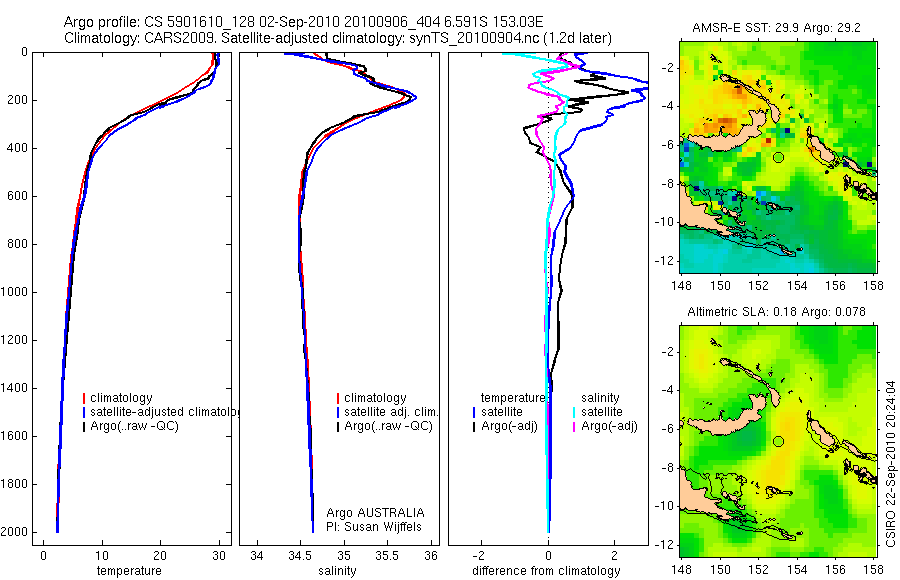Viewport: 900px width, 580px height.
Task: Click the 'Argo AUSTRALIA' text
Action: [x=375, y=513]
